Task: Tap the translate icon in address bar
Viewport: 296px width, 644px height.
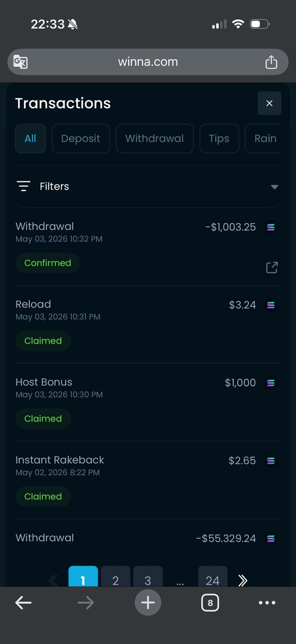Action: (20, 62)
